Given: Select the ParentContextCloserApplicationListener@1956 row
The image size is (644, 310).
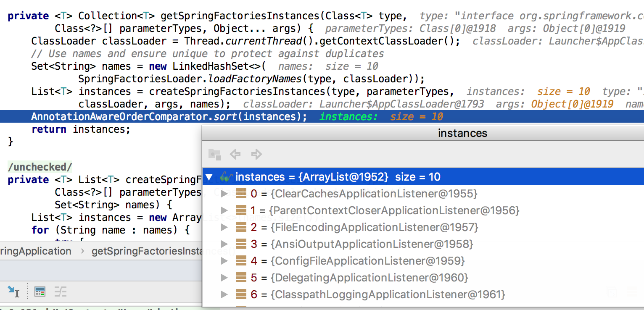Looking at the screenshot, I should tap(423, 210).
